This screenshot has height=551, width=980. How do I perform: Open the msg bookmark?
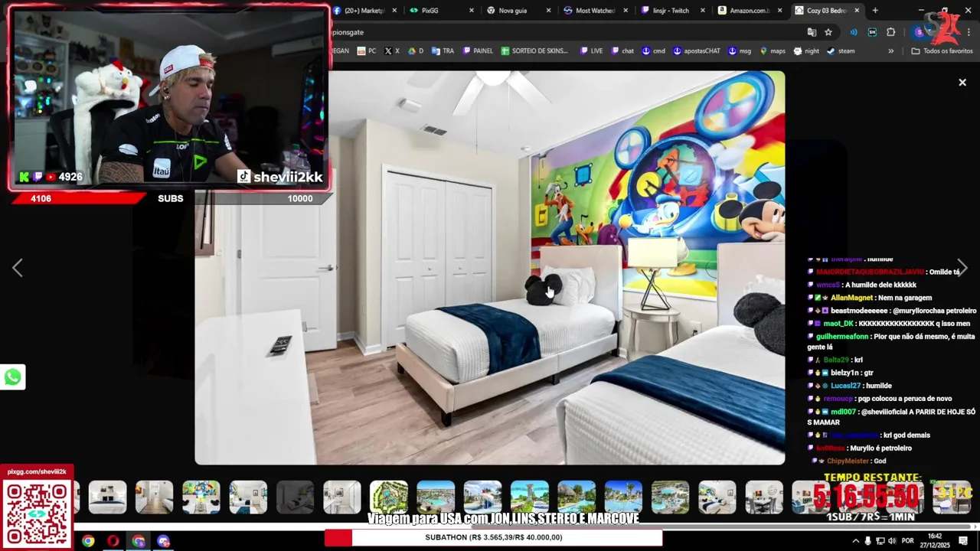click(x=740, y=51)
